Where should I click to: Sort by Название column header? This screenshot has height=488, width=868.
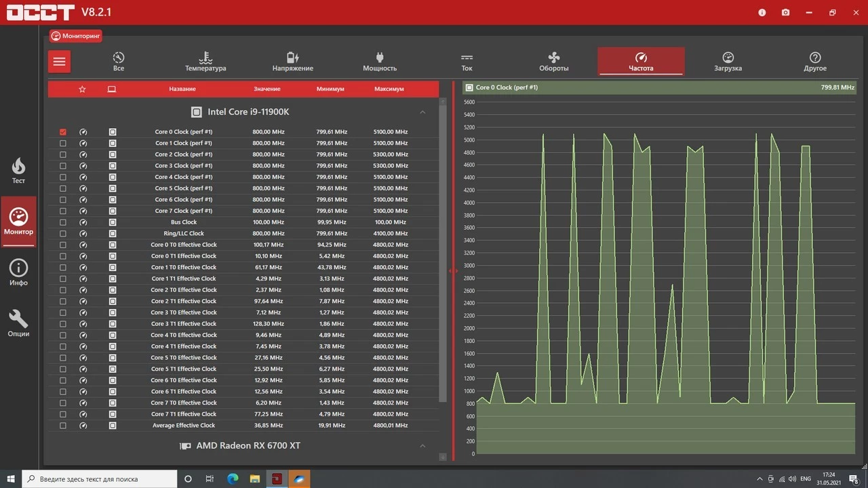182,89
